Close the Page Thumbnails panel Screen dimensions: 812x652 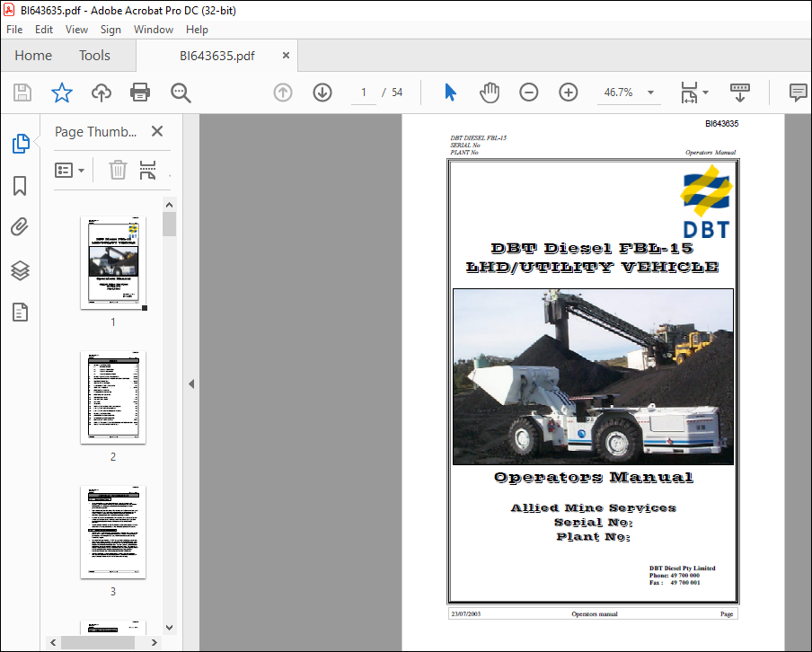point(157,131)
